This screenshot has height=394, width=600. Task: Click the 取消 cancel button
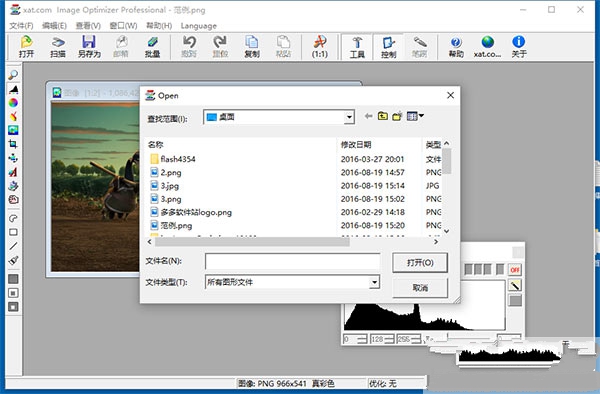pyautogui.click(x=420, y=288)
